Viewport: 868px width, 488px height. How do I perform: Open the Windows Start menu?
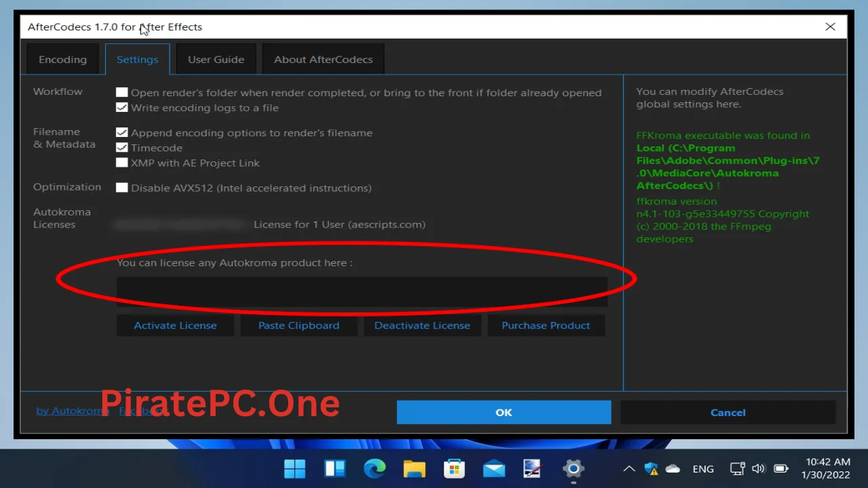294,468
